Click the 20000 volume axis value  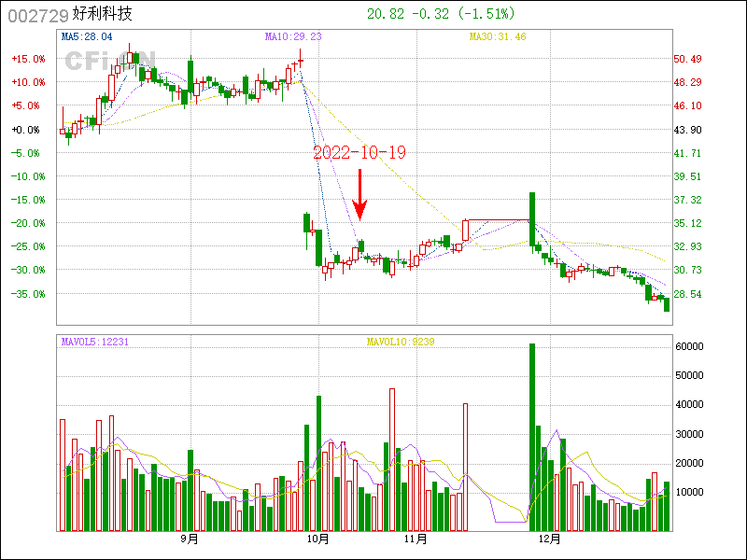pos(689,463)
